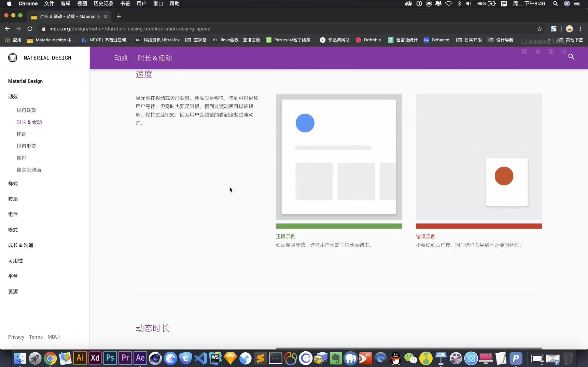
Task: Open the Chrome three-dot menu
Action: [580, 29]
